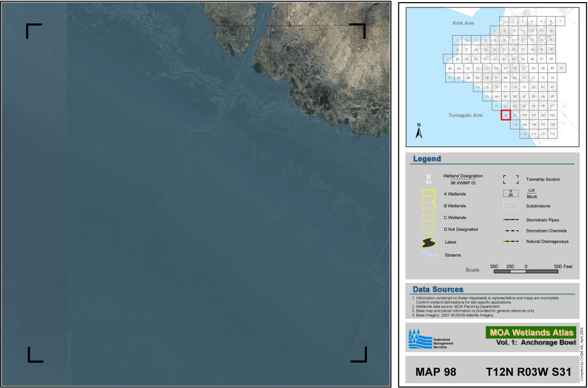Select grid cell 99 in index map
The width and height of the screenshot is (588, 388).
(x=515, y=115)
